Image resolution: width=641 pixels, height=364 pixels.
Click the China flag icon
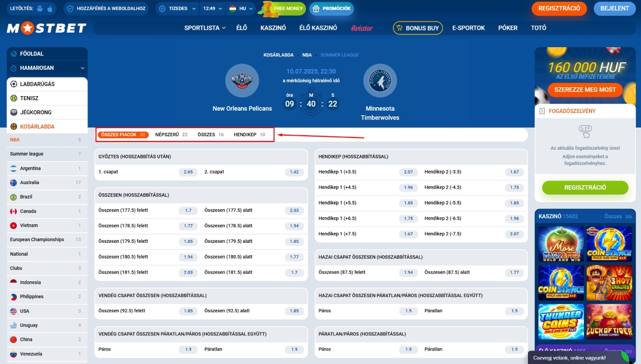(13, 340)
